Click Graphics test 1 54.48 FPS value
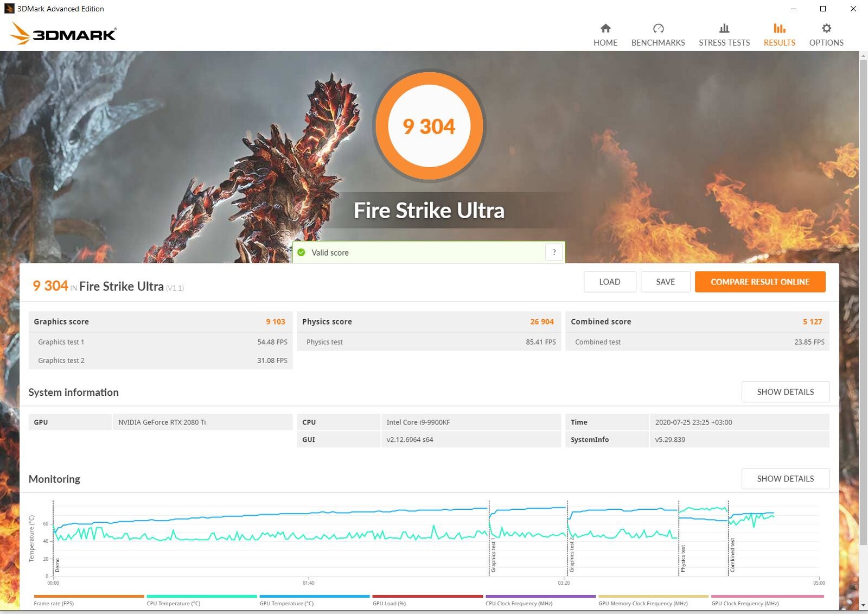 point(272,342)
